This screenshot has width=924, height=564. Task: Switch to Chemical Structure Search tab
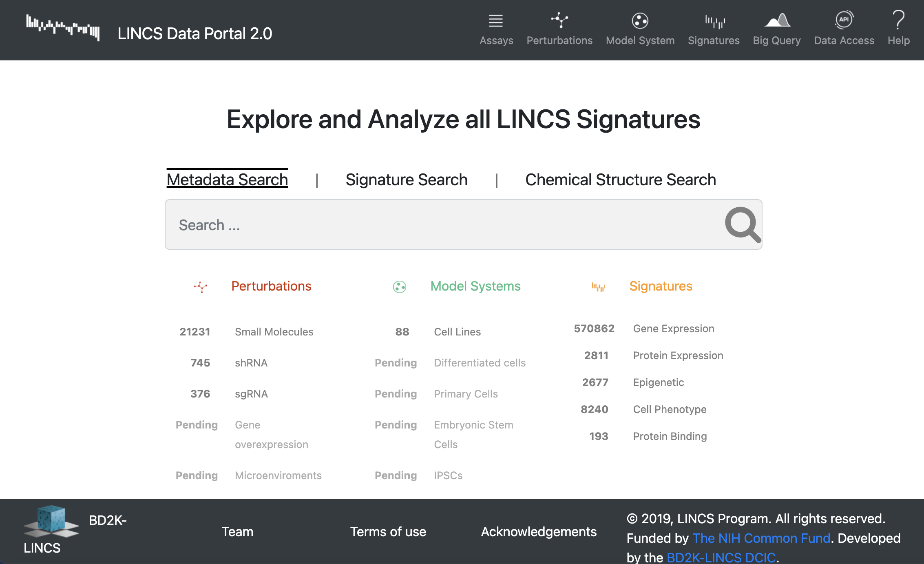point(621,180)
